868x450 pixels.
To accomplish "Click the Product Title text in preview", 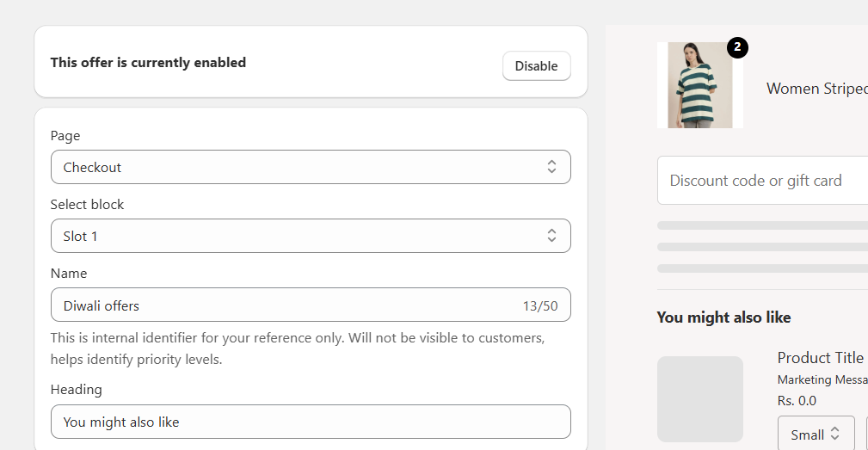I will (x=820, y=358).
